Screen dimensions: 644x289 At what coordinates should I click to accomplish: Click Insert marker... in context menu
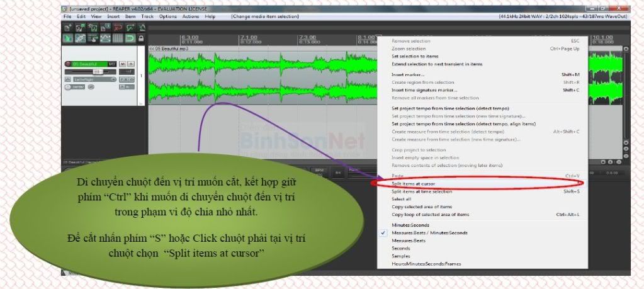(408, 74)
